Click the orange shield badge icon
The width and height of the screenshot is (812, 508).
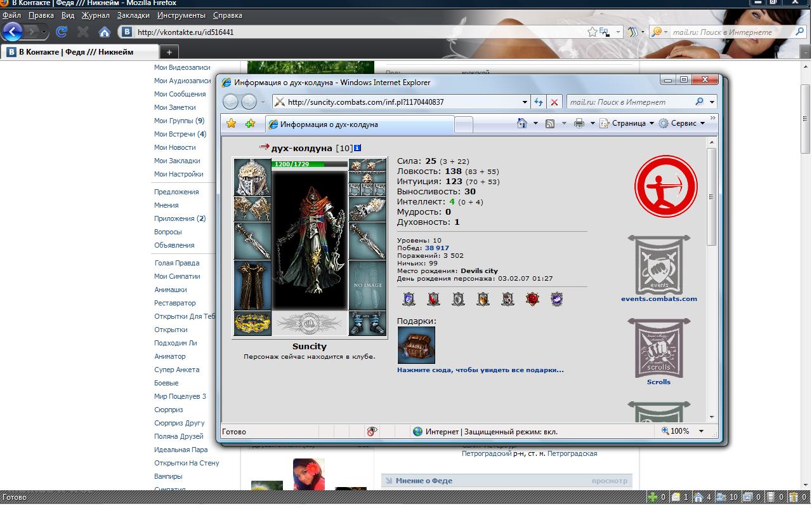483,299
